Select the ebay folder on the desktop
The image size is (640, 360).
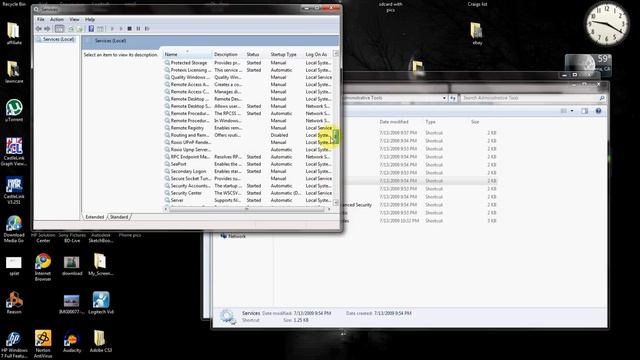477,33
